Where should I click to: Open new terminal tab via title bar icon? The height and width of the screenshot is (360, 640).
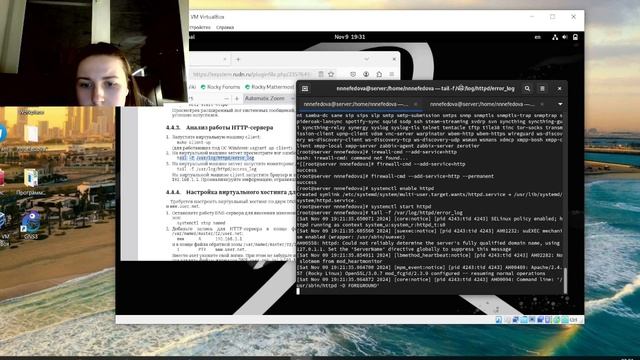305,89
